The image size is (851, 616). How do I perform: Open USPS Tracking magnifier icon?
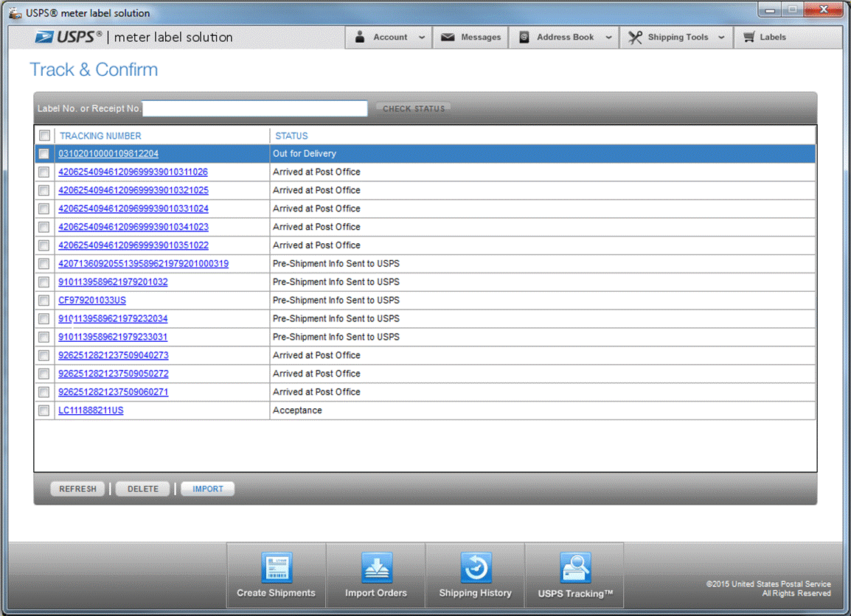coord(575,567)
